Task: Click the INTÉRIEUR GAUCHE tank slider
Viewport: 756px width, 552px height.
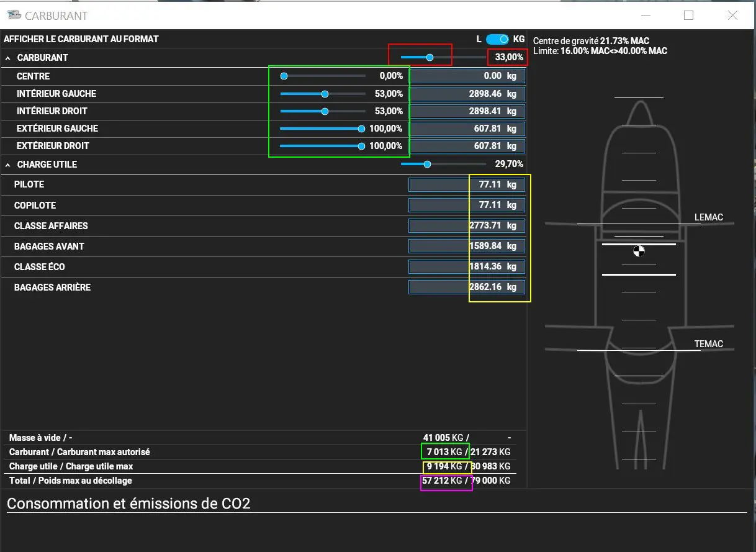Action: coord(323,94)
